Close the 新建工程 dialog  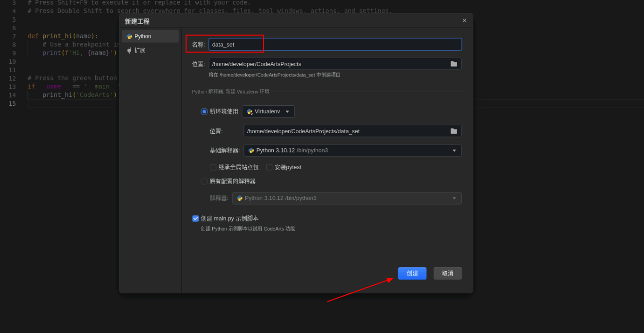click(x=464, y=20)
